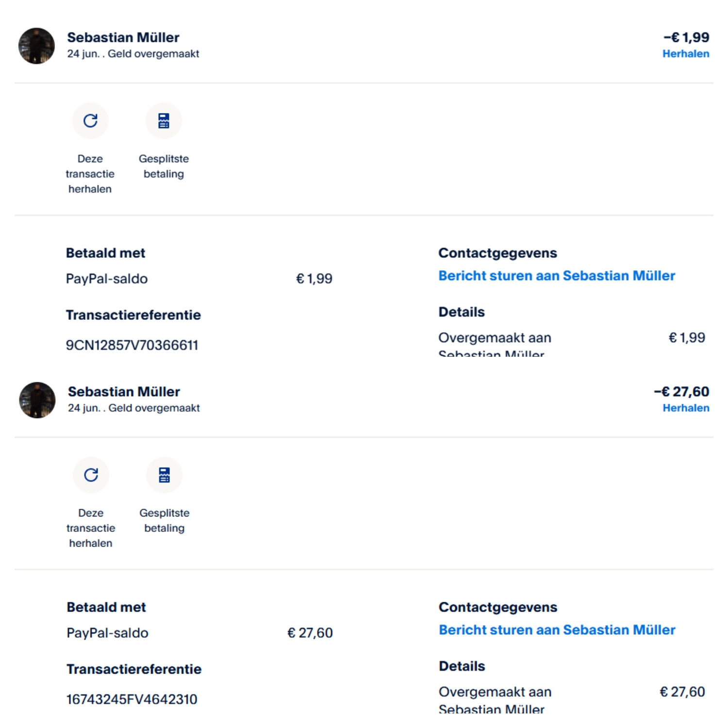Screen dimensions: 728x728
Task: Click split payment icon for €1,99 transaction
Action: (164, 120)
